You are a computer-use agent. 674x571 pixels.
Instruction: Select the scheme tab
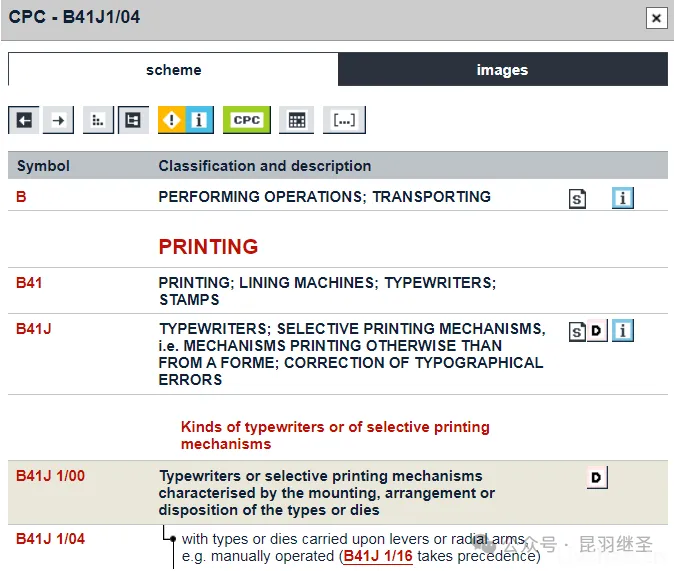pyautogui.click(x=173, y=70)
